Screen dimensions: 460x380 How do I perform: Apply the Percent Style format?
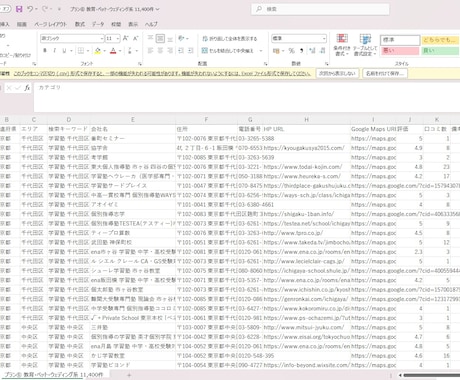292,51
